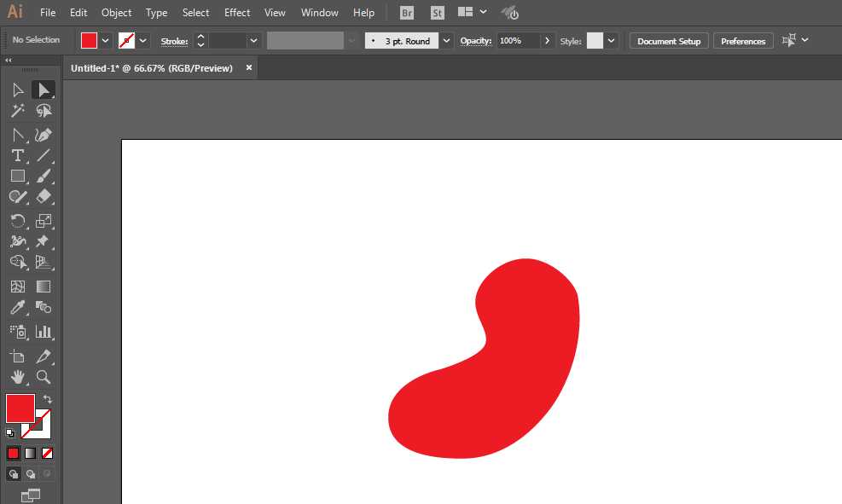Open the Preferences dialog
The height and width of the screenshot is (504, 842).
pos(742,40)
